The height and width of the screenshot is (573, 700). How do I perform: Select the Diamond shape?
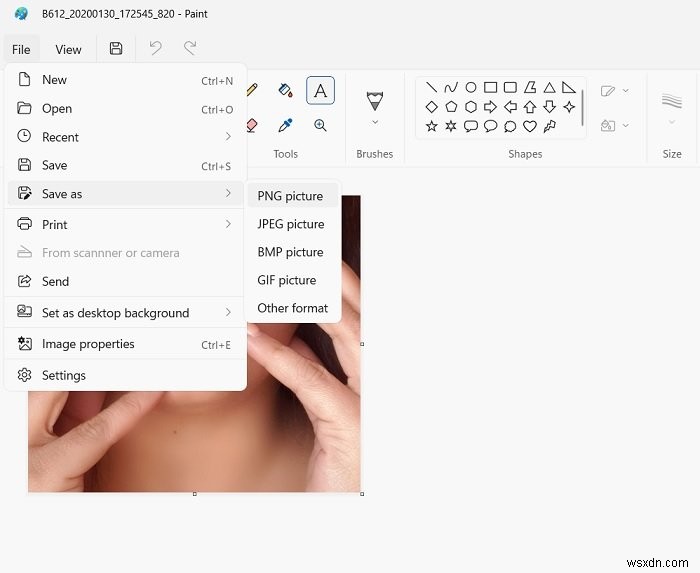[431, 107]
